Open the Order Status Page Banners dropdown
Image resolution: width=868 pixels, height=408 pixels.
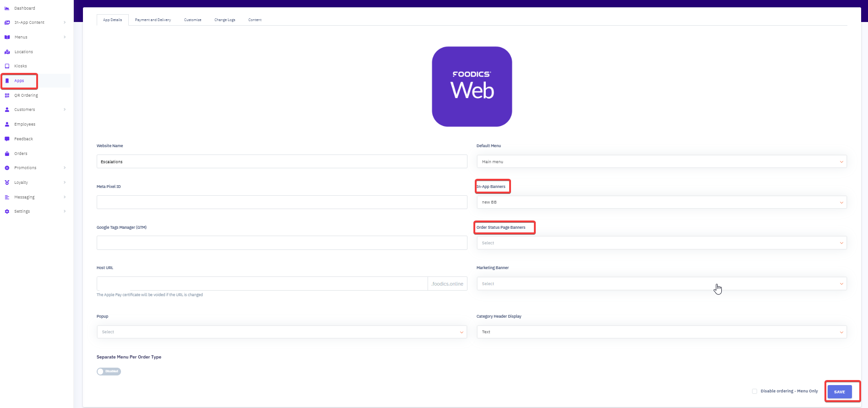click(661, 243)
